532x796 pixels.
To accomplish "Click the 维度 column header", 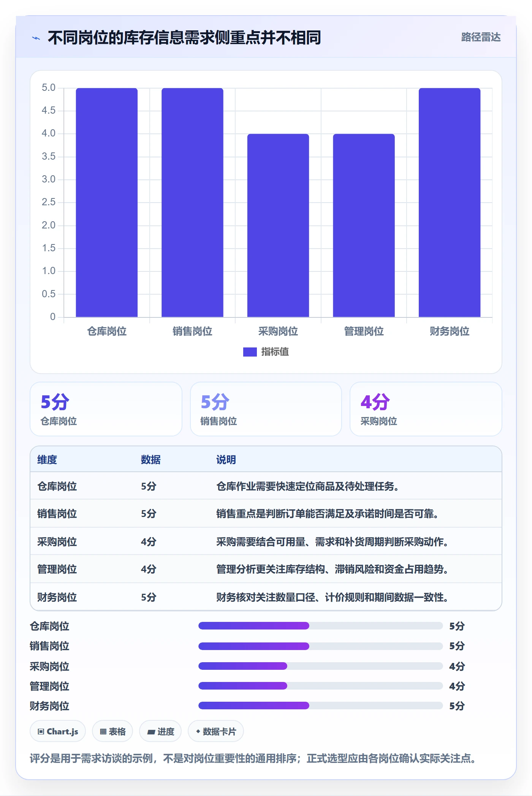I will [x=47, y=460].
